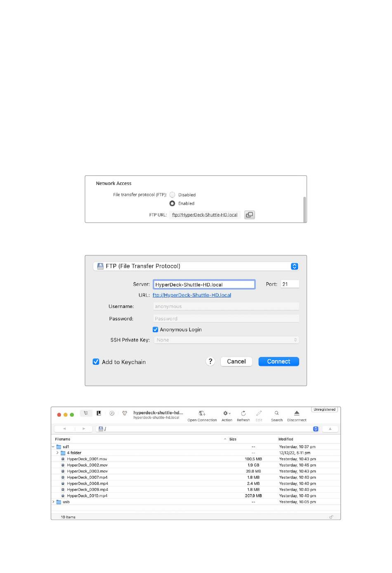392x573 pixels.
Task: Click the Connect button
Action: click(x=279, y=361)
